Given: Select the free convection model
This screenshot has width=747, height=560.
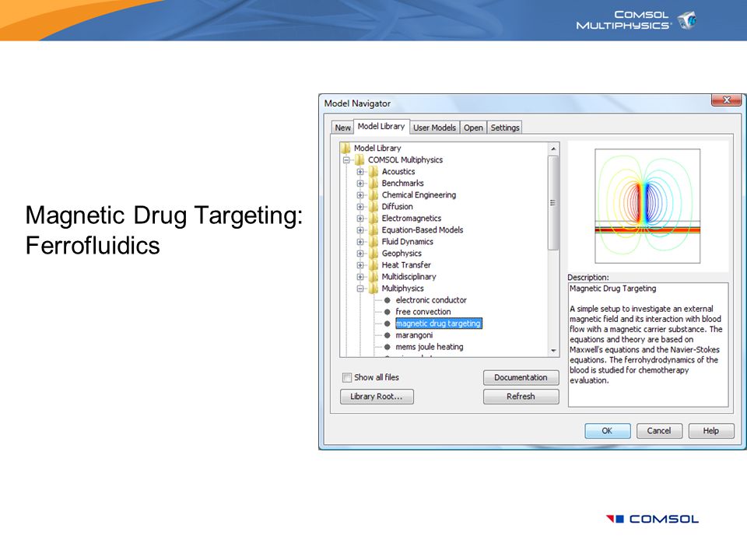Looking at the screenshot, I should click(x=423, y=312).
